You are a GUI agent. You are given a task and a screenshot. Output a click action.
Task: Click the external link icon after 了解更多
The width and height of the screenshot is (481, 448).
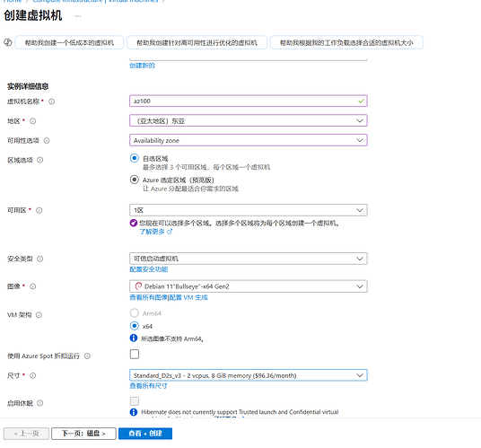point(170,232)
